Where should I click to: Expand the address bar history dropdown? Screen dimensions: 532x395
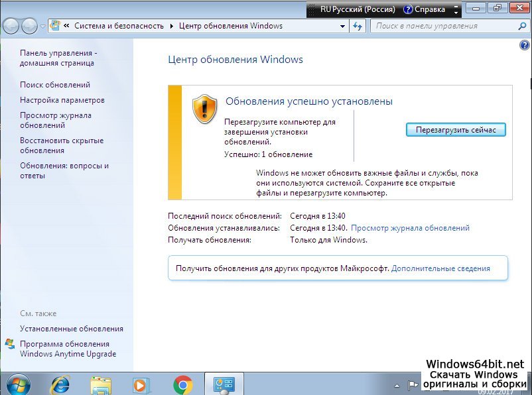pyautogui.click(x=342, y=27)
